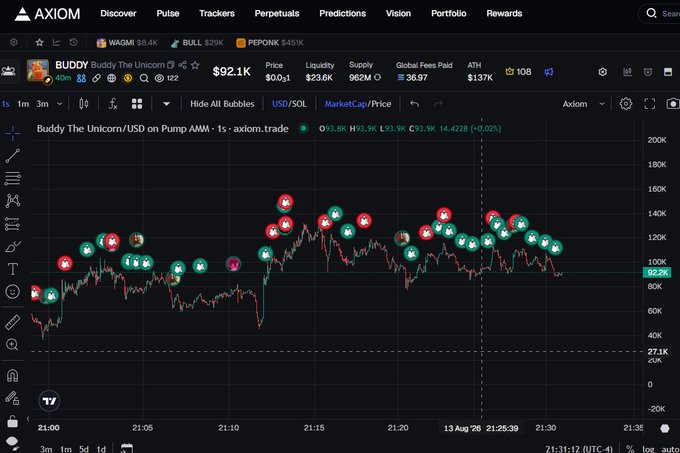Screen dimensions: 680x453
Task: Go to Portfolio
Action: click(448, 13)
